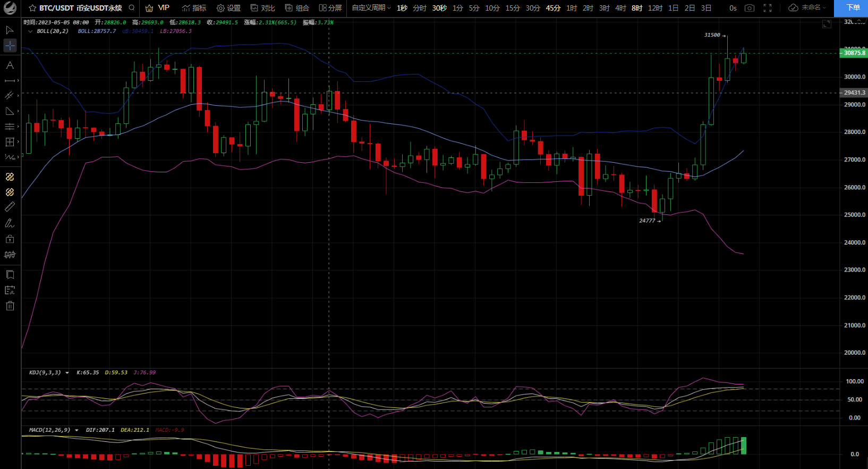Select the crosshair cursor tool
The height and width of the screenshot is (469, 868).
10,46
